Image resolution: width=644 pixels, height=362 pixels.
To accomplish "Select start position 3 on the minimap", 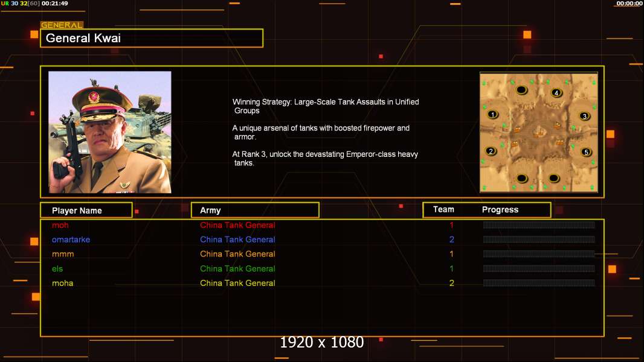I will pos(584,116).
